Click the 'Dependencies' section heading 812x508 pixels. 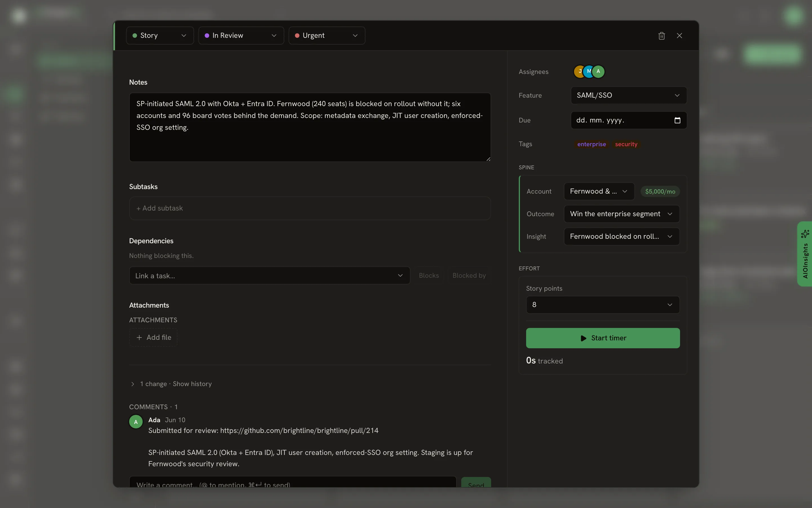151,241
